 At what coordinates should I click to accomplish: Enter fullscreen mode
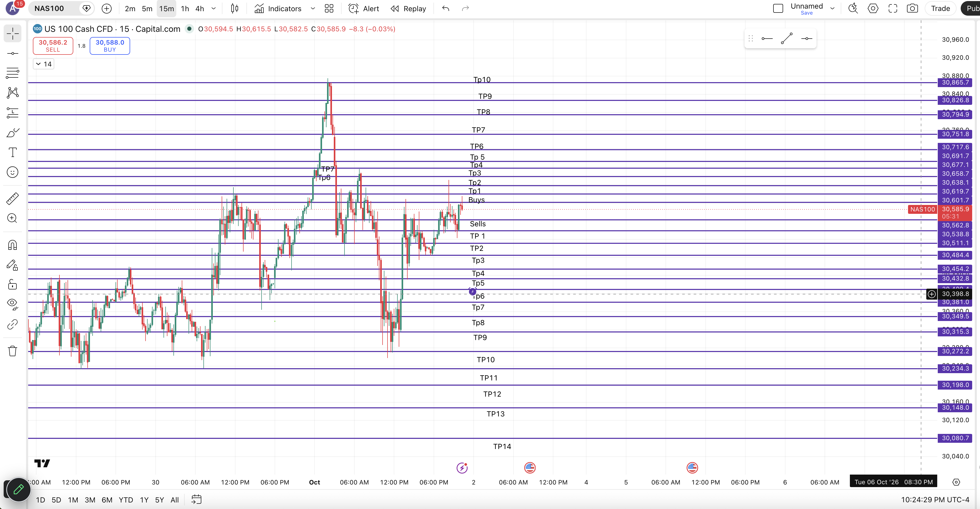(892, 8)
